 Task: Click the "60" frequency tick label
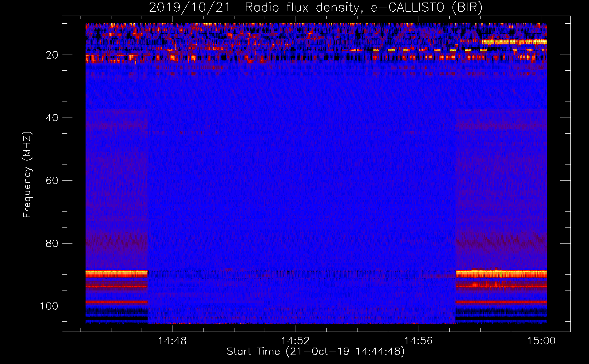(x=52, y=181)
